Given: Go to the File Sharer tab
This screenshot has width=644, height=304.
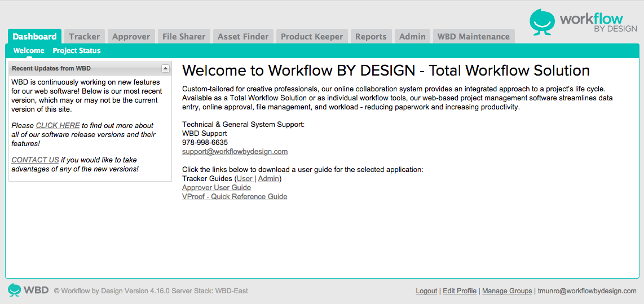Looking at the screenshot, I should [x=184, y=36].
